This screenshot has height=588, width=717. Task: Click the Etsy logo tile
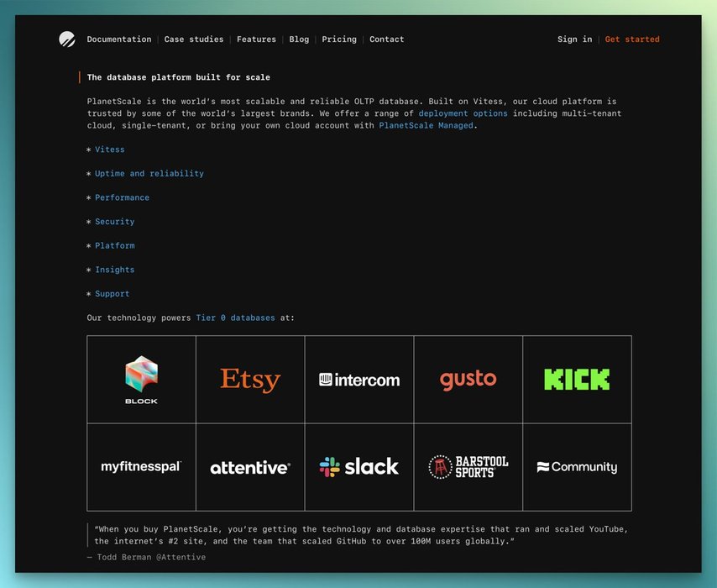(x=250, y=380)
